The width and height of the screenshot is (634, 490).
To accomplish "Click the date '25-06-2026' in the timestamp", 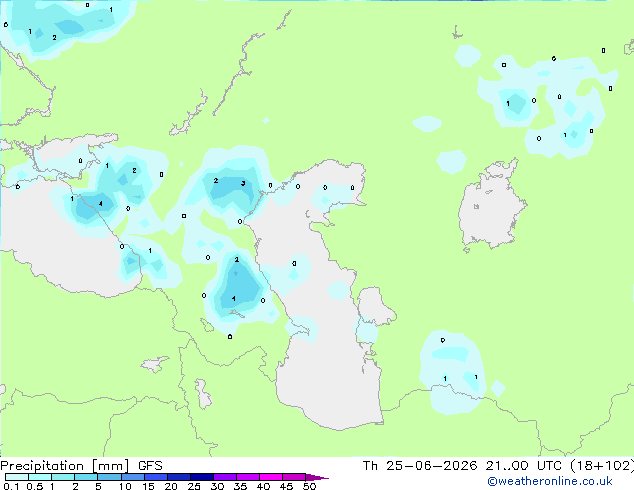I will 431,466.
